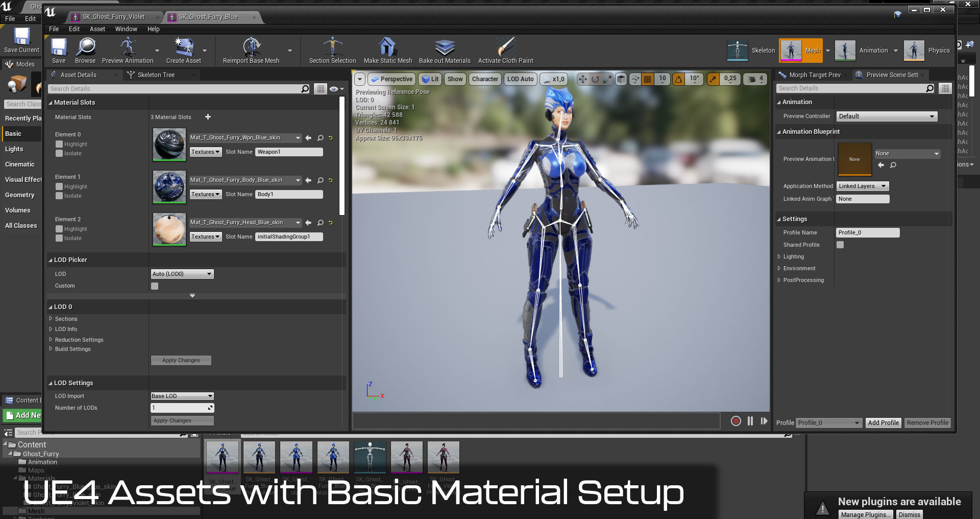Click the Make Static Mesh icon
The width and height of the screenshot is (980, 519).
coord(388,51)
